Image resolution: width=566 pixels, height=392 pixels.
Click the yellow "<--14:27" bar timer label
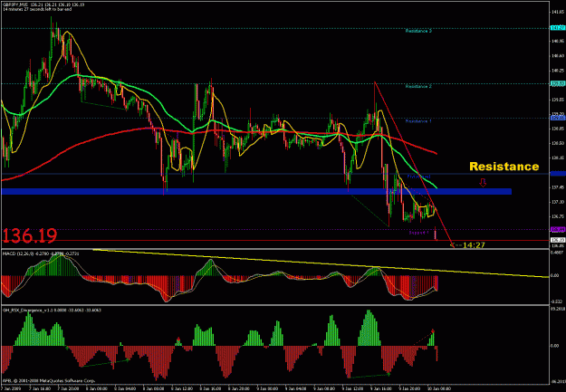(467, 245)
